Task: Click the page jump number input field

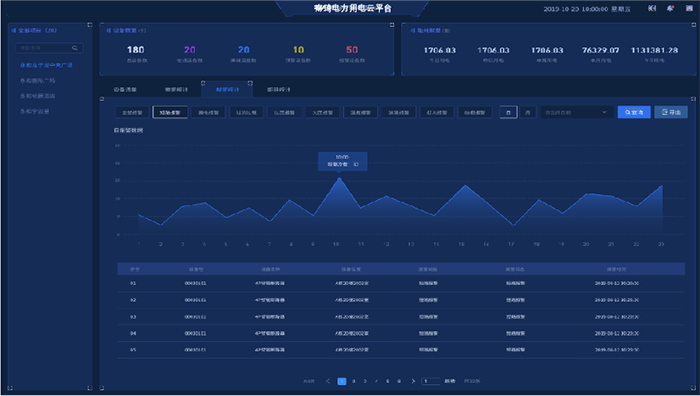Action: (x=430, y=381)
